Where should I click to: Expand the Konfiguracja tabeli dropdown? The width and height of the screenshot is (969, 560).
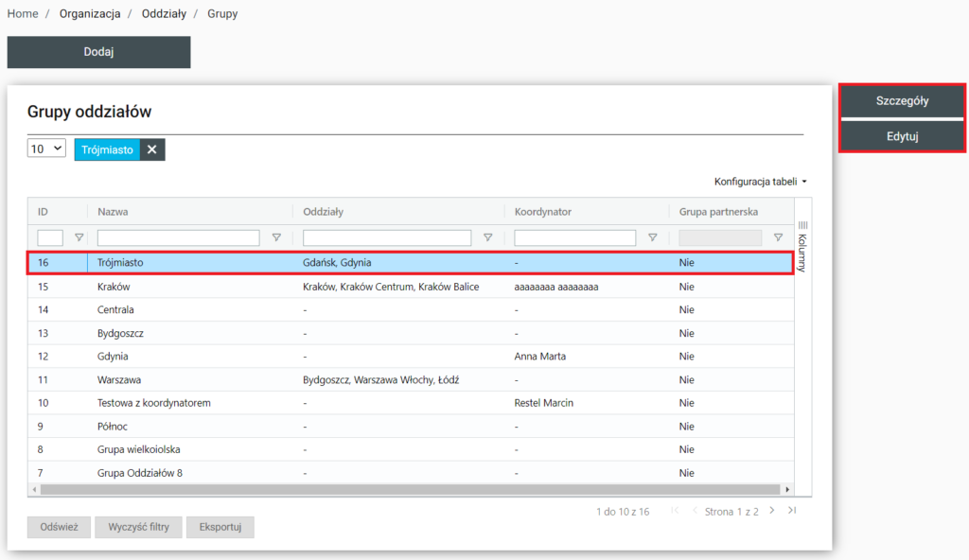pyautogui.click(x=761, y=181)
